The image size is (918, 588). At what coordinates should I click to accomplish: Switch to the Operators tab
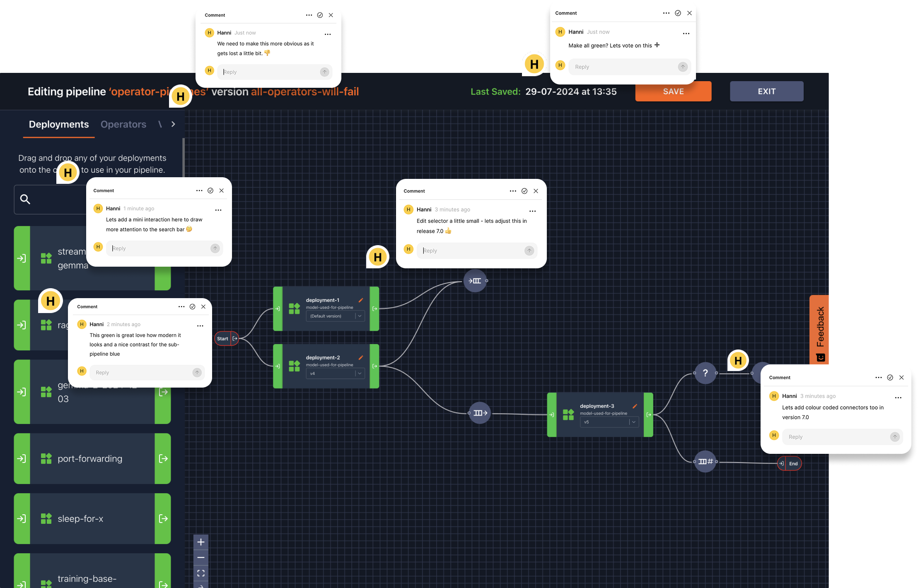click(x=123, y=124)
